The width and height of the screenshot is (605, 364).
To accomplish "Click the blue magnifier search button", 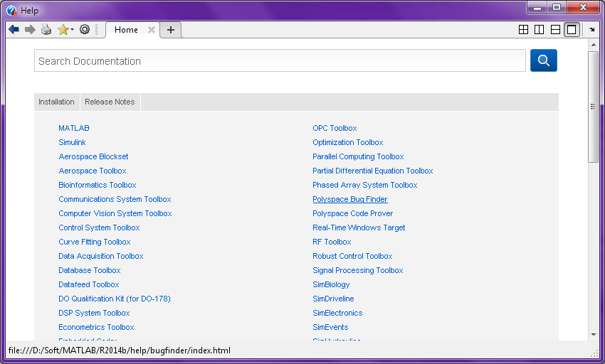I will pos(543,60).
